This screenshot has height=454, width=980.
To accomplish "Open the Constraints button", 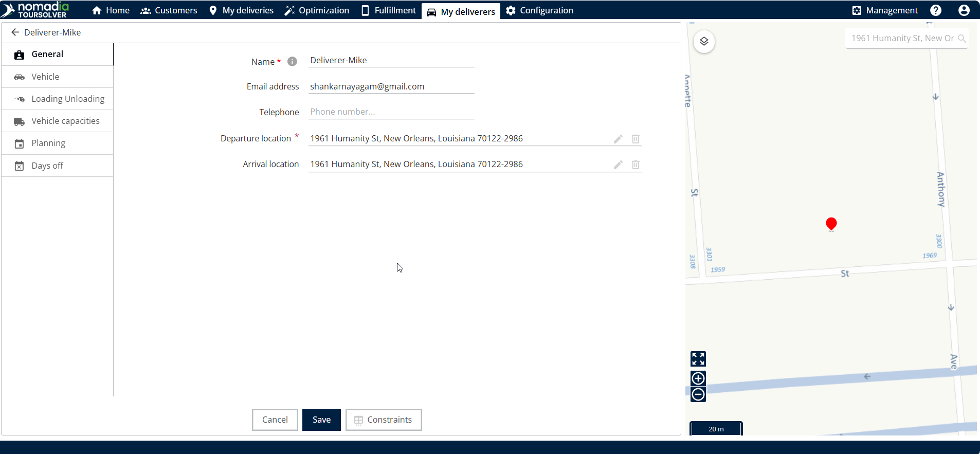I will pos(384,420).
